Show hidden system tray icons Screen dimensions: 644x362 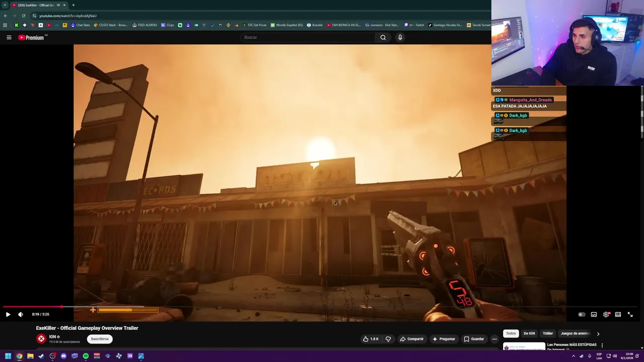(x=573, y=356)
